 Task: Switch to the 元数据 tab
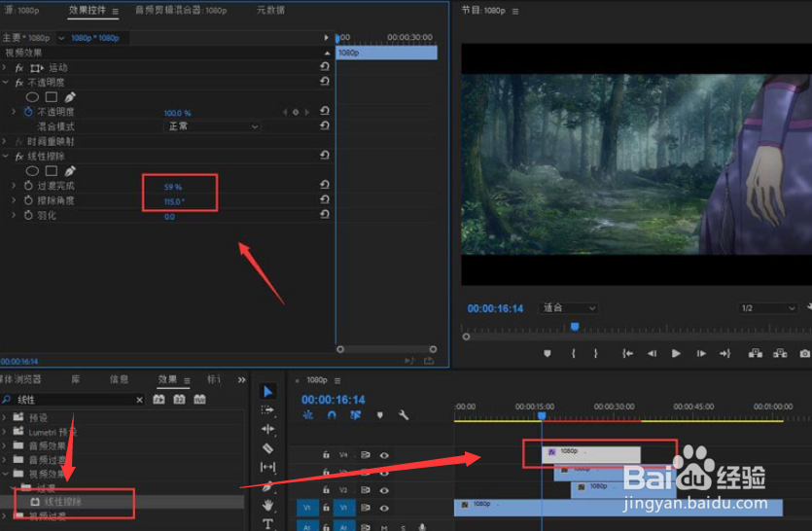[270, 10]
